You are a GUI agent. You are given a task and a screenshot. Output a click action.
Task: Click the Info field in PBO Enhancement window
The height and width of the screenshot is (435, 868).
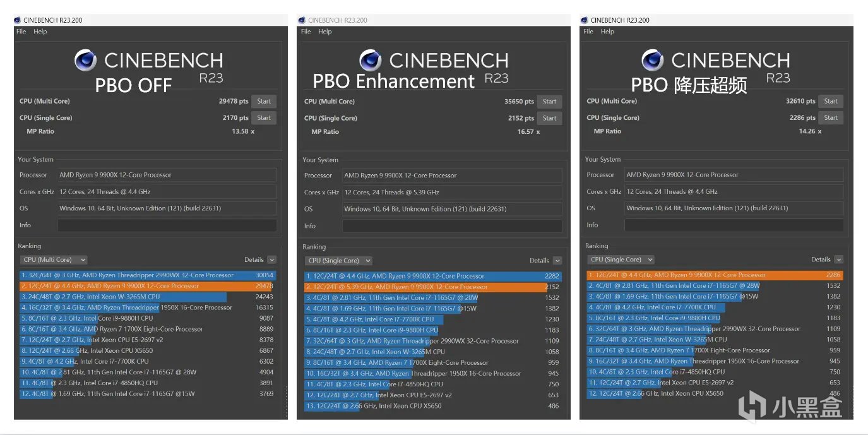click(x=452, y=226)
